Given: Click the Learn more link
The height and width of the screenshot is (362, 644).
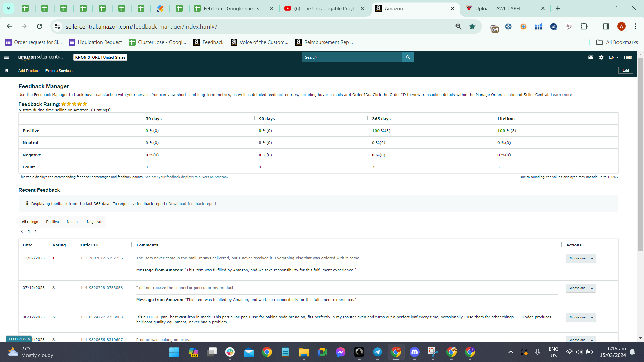Looking at the screenshot, I should point(561,95).
